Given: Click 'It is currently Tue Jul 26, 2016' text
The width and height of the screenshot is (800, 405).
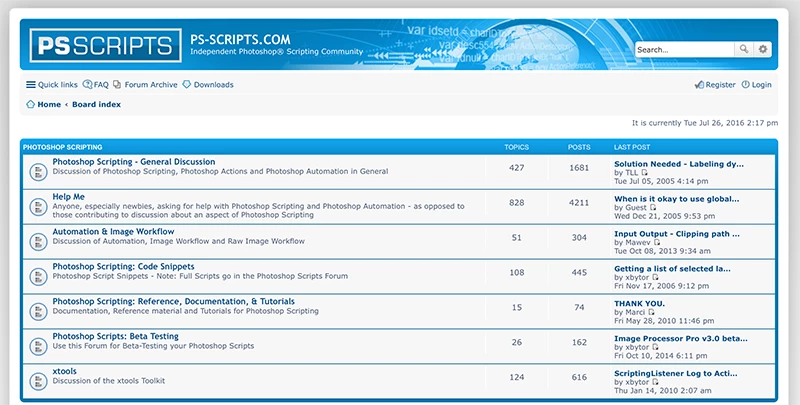Looking at the screenshot, I should click(x=705, y=123).
